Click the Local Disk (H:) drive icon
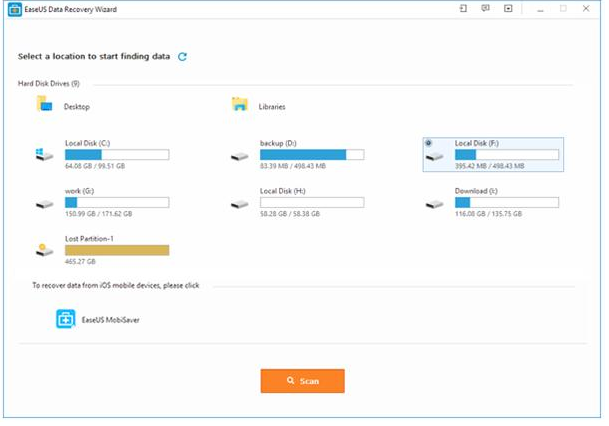 coord(239,203)
